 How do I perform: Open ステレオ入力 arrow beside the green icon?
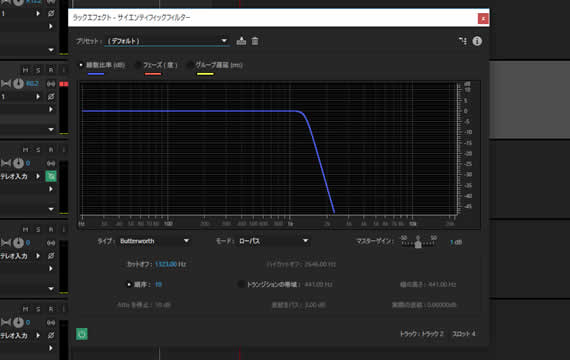pyautogui.click(x=38, y=176)
